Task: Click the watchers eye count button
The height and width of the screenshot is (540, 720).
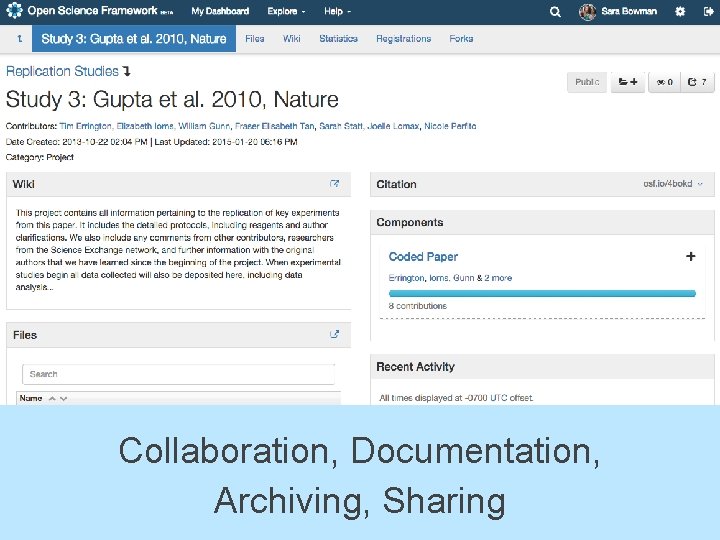Action: click(x=664, y=82)
